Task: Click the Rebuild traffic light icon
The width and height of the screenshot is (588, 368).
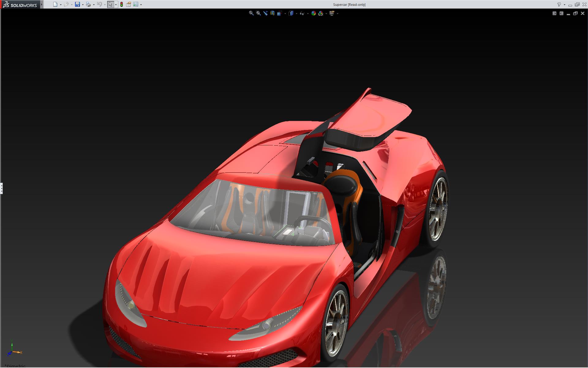Action: click(x=122, y=4)
